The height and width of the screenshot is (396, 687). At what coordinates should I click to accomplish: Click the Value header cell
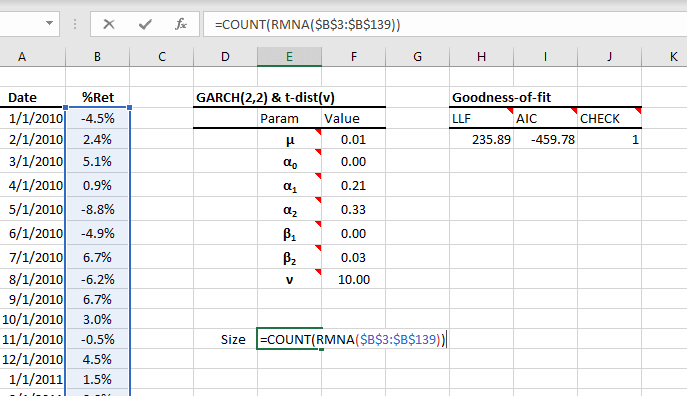pos(354,118)
